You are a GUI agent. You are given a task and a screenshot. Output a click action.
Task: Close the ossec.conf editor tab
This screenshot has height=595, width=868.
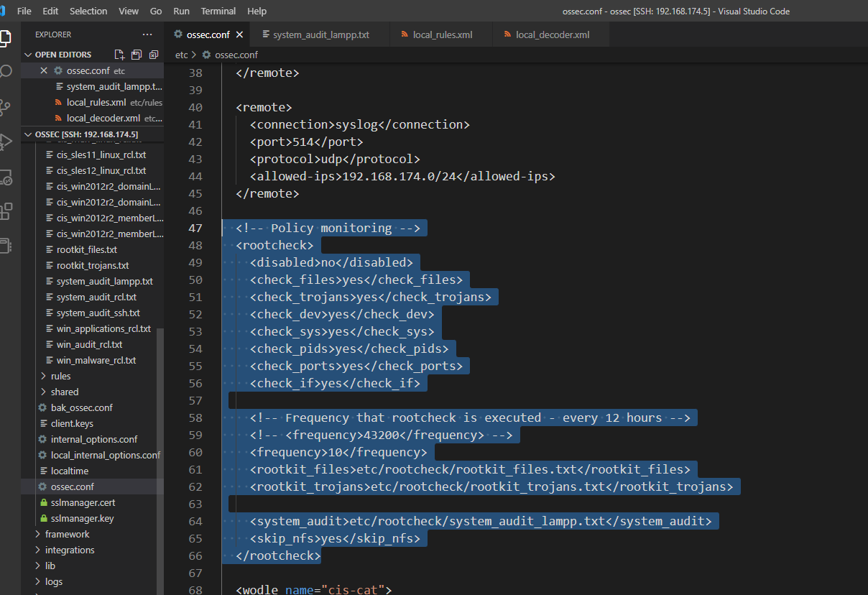click(x=239, y=34)
